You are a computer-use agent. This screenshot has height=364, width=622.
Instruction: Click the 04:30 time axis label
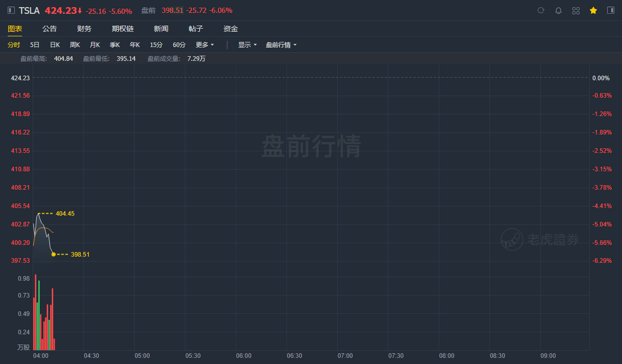click(x=91, y=356)
